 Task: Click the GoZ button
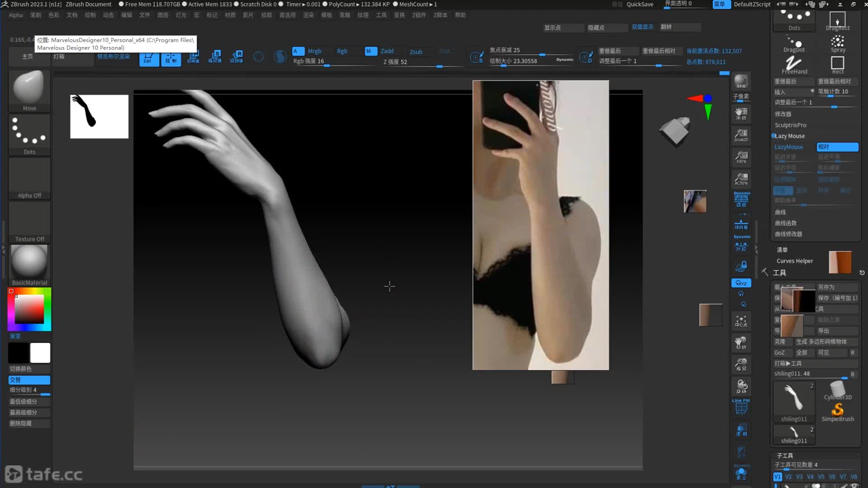click(x=783, y=353)
